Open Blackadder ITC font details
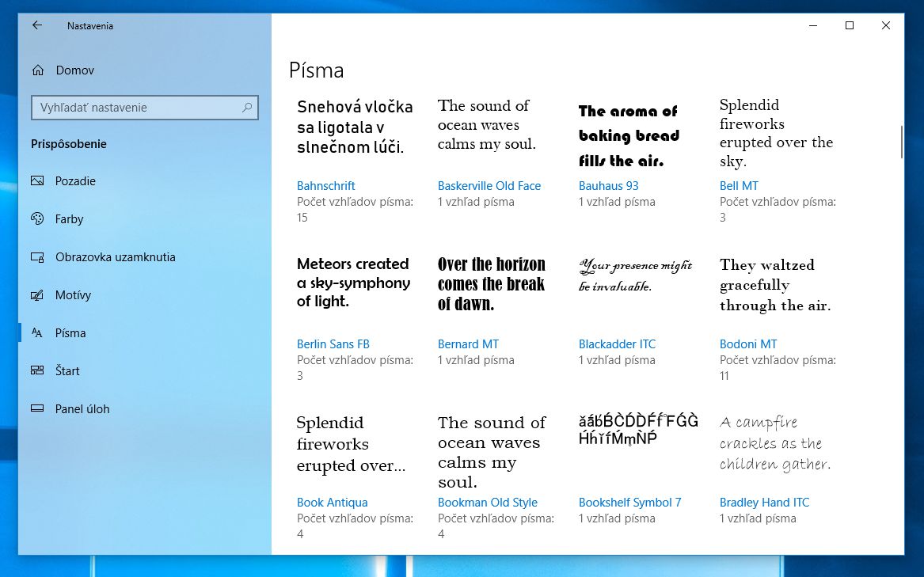The image size is (924, 577). click(x=617, y=344)
